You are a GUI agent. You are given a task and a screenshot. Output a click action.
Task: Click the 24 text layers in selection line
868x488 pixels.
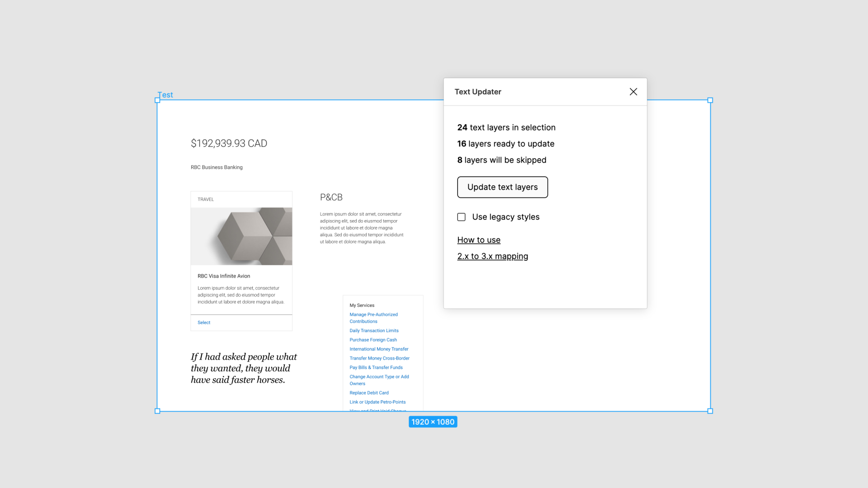point(506,127)
